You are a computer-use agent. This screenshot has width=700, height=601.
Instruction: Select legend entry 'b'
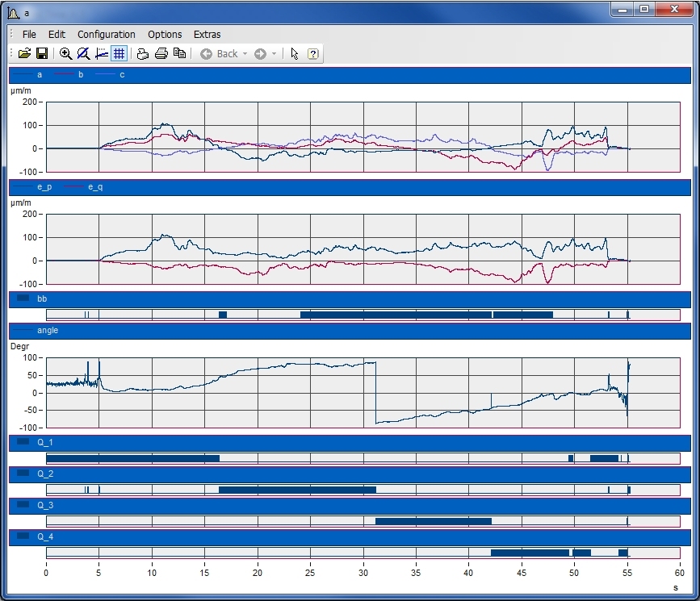click(81, 75)
